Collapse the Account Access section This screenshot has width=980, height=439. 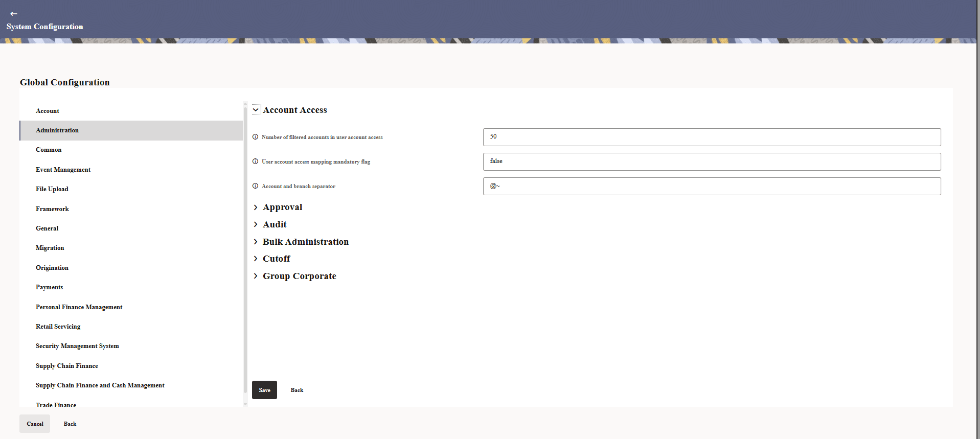[x=256, y=110]
